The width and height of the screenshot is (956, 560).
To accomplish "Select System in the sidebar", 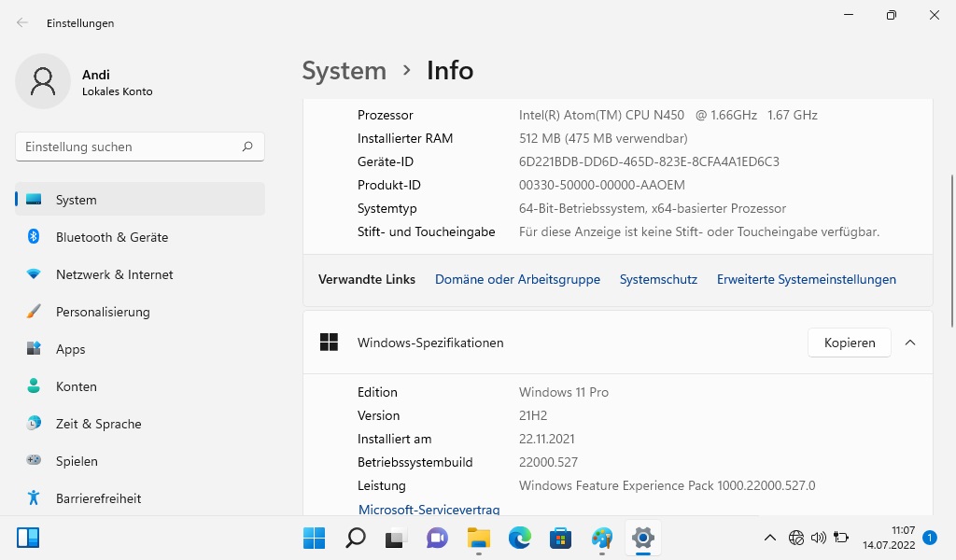I will (x=140, y=200).
